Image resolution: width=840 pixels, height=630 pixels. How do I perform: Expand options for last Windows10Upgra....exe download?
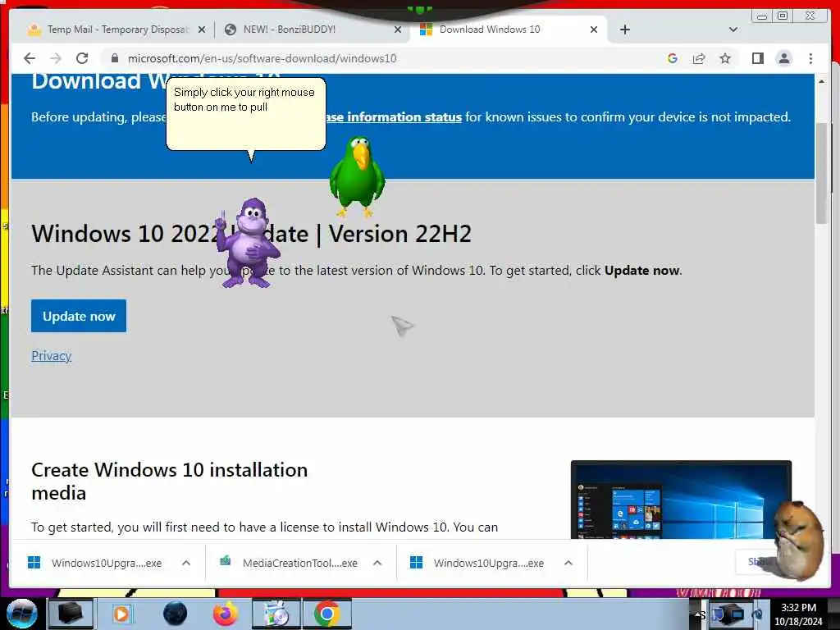[x=568, y=563]
